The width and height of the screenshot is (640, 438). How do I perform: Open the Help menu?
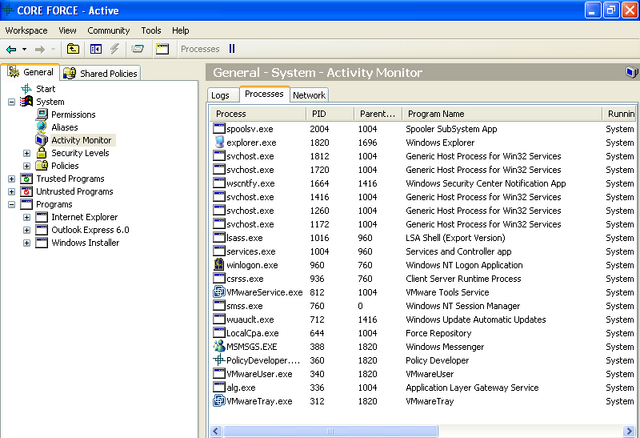(180, 31)
